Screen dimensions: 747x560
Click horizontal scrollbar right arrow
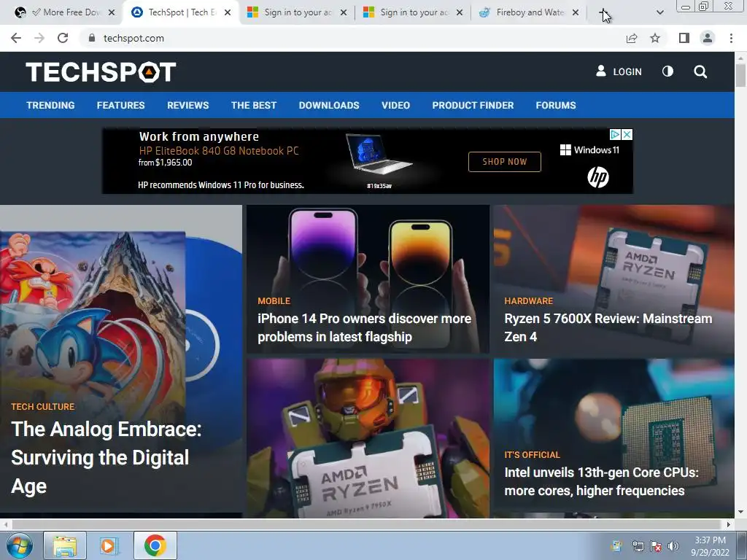pos(729,524)
